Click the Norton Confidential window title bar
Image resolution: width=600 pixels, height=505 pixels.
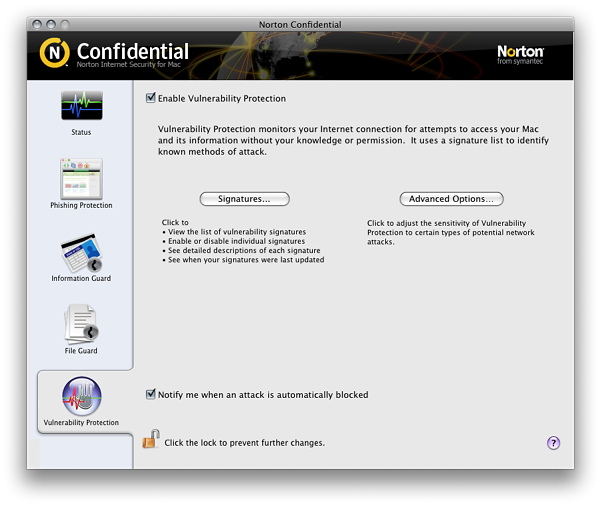300,23
